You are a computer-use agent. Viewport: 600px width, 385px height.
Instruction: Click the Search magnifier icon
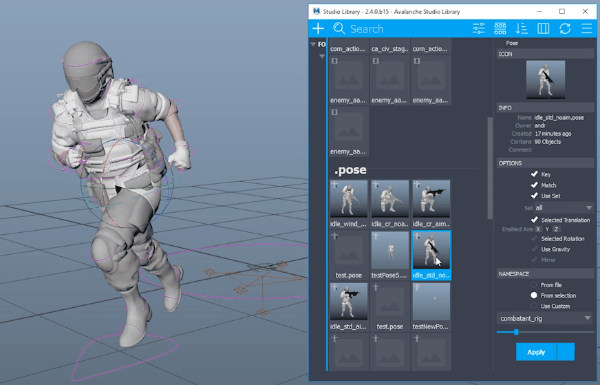tap(339, 28)
